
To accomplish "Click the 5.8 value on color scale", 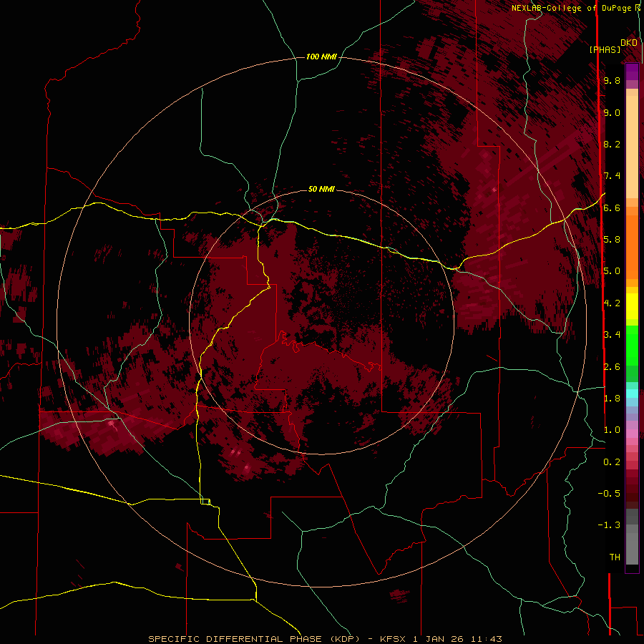I will pyautogui.click(x=612, y=240).
